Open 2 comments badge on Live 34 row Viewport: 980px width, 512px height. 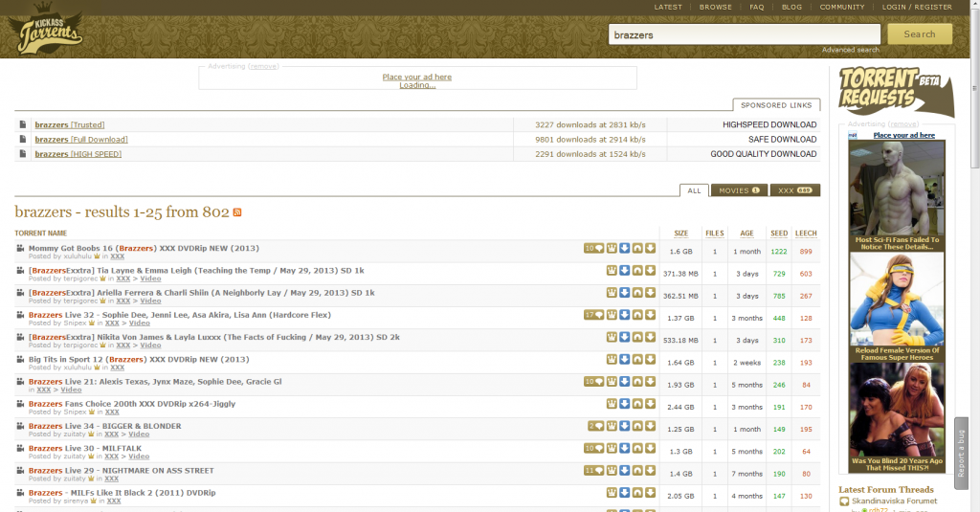pos(595,426)
